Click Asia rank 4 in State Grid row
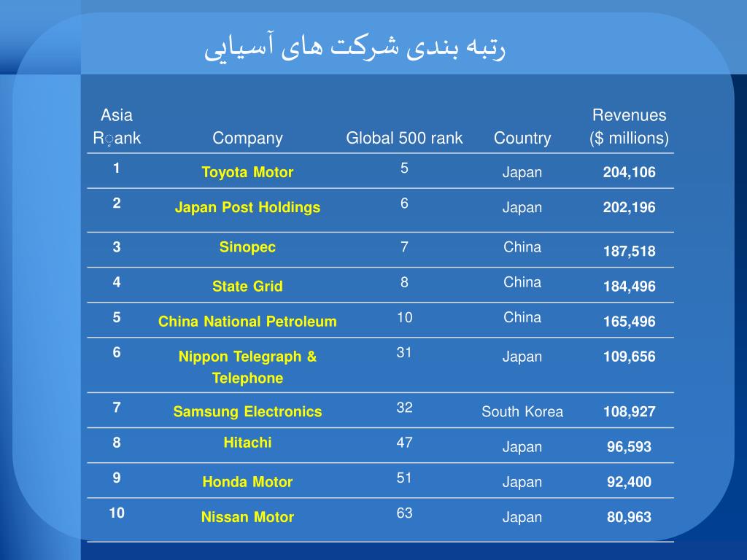 (117, 282)
